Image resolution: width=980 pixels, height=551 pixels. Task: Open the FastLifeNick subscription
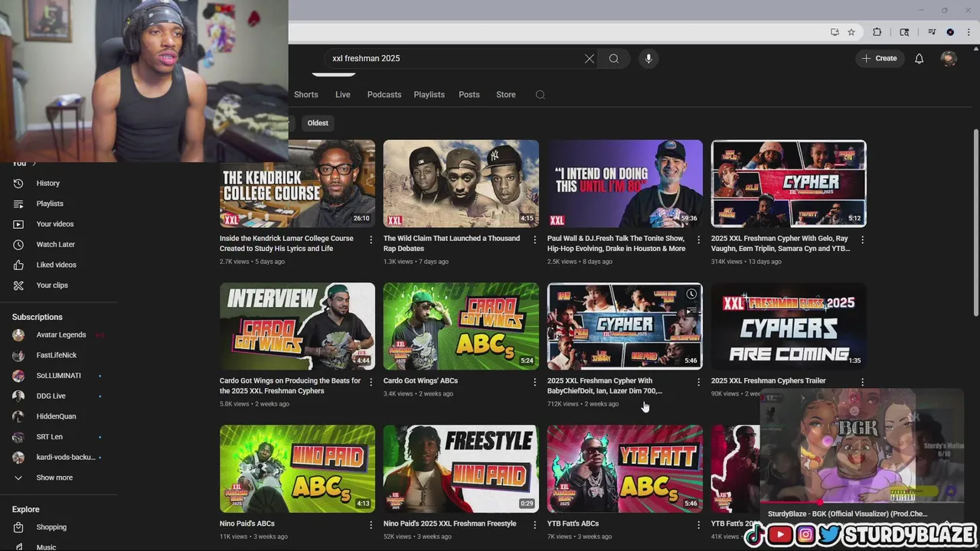pos(58,355)
